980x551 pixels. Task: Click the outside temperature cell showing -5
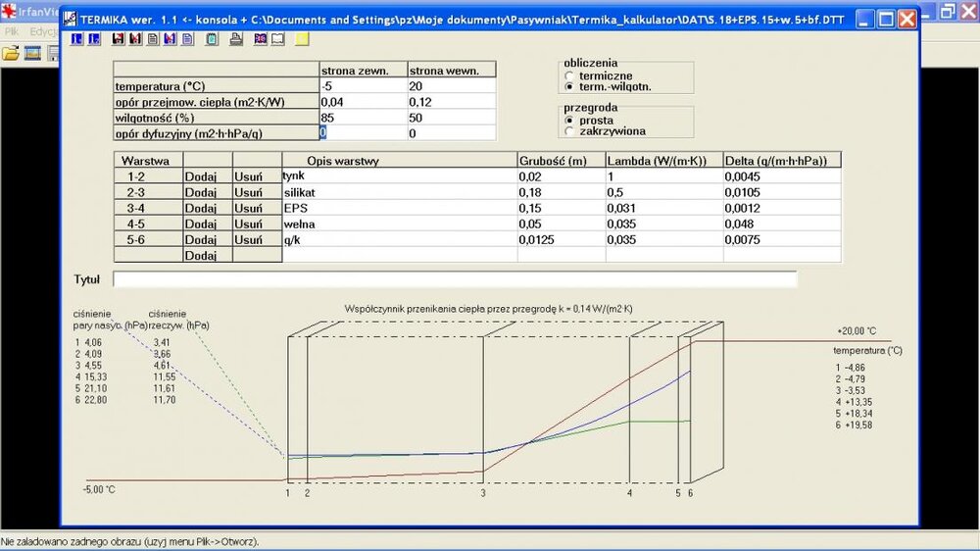(x=363, y=86)
